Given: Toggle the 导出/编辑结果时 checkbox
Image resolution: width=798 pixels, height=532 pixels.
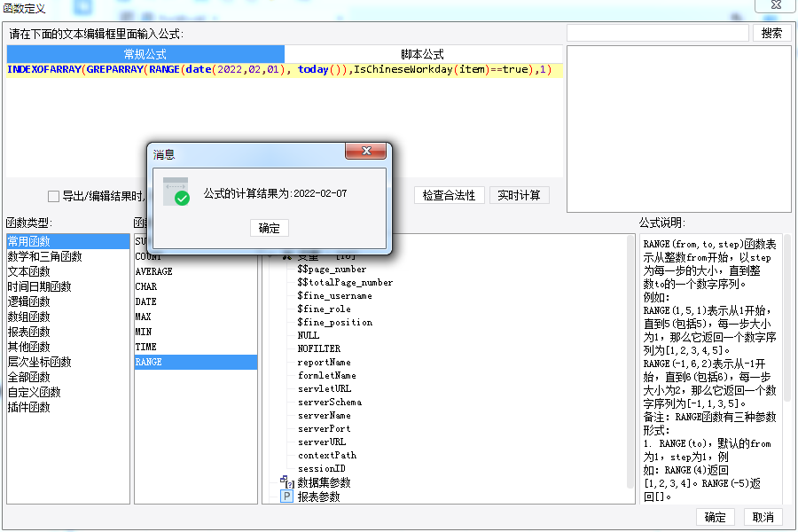Looking at the screenshot, I should 53,196.
